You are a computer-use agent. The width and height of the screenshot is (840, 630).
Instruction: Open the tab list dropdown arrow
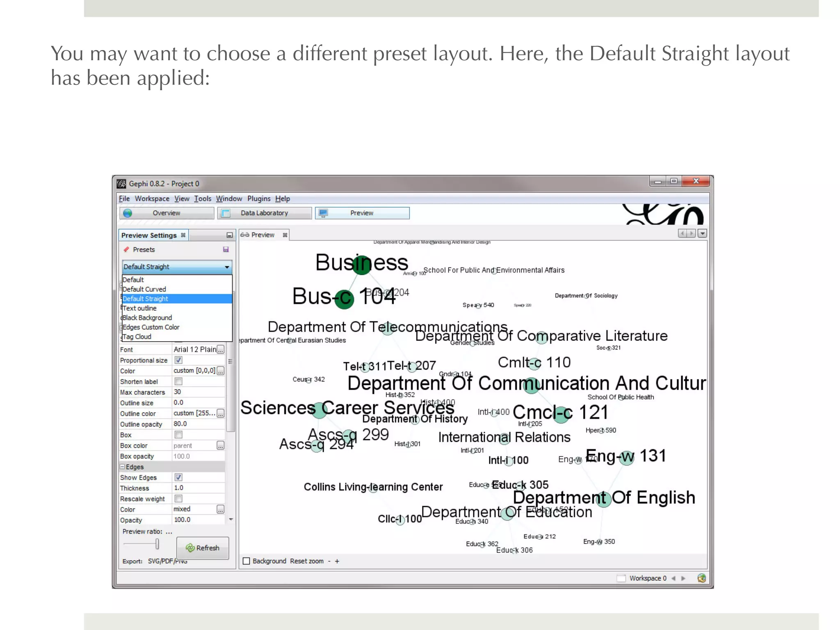click(x=703, y=233)
